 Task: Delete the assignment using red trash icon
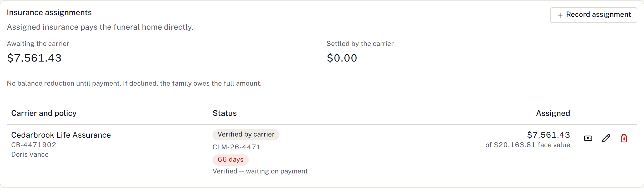point(624,138)
